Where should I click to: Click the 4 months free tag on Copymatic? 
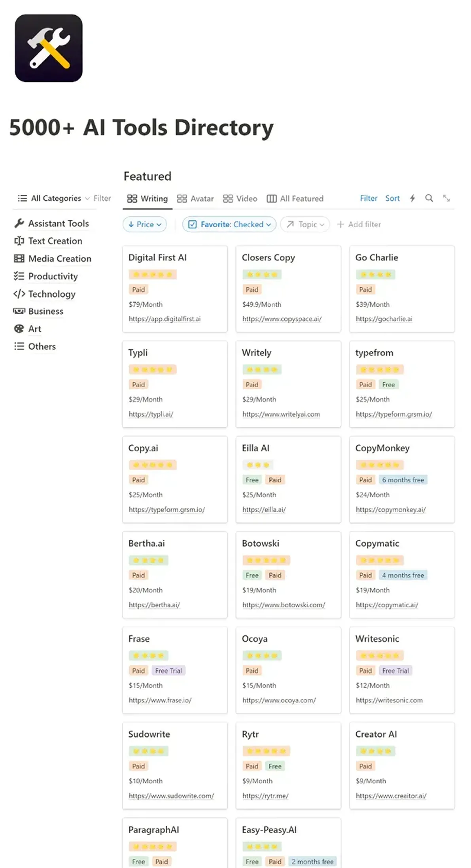tap(403, 575)
